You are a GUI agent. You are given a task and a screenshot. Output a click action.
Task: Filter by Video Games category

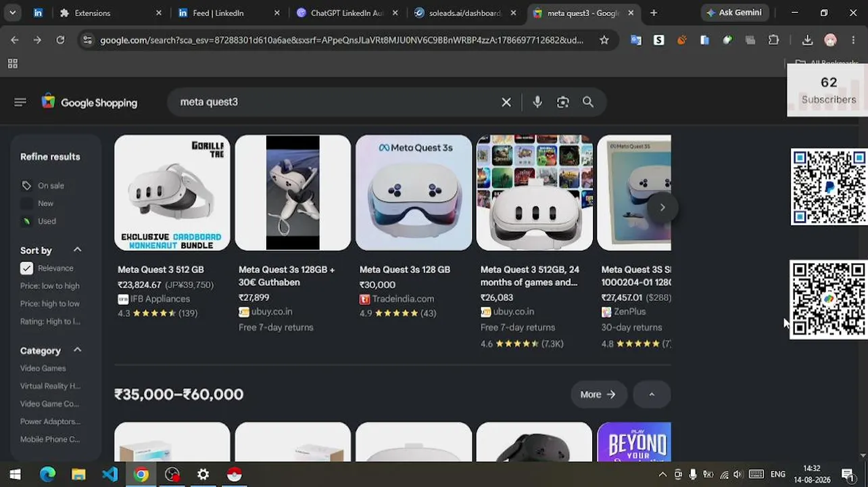pyautogui.click(x=43, y=368)
